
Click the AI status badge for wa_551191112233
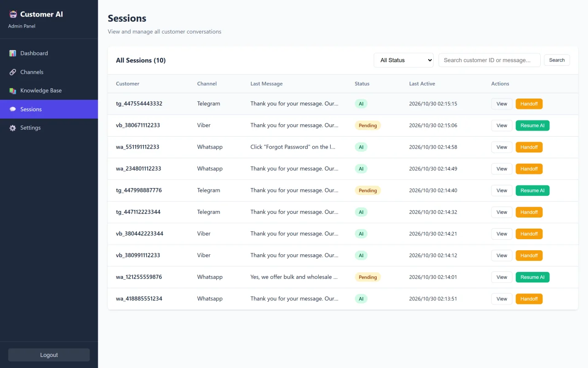(361, 147)
